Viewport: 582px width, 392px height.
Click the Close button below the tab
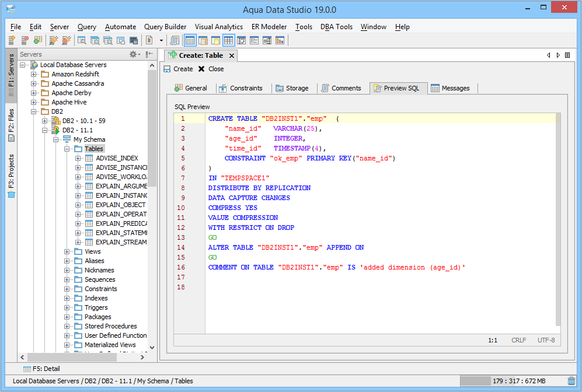click(211, 69)
